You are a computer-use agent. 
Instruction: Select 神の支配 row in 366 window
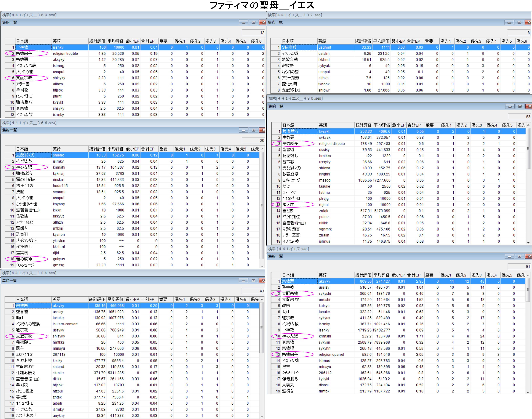click(x=132, y=167)
